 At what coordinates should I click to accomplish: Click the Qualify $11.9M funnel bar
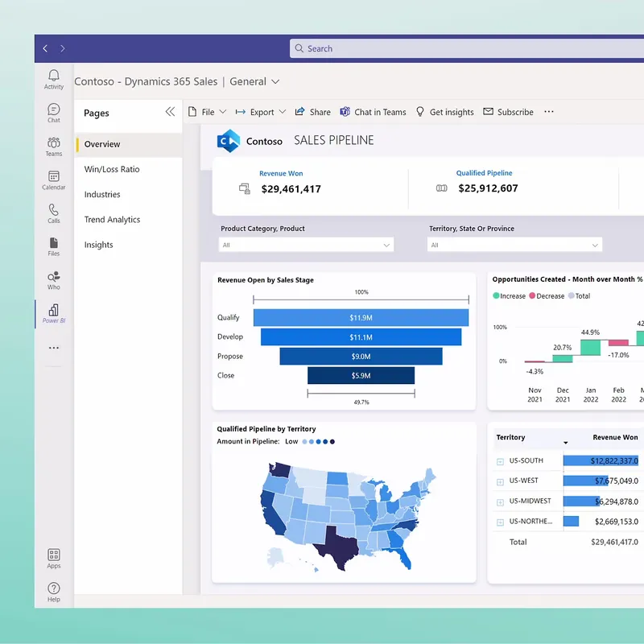pyautogui.click(x=361, y=317)
